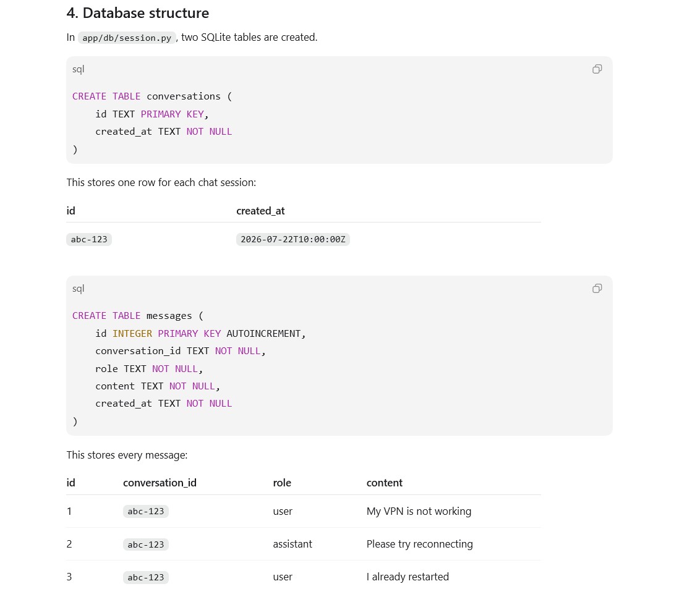Image resolution: width=700 pixels, height=610 pixels.
Task: Click 'CREATE TABLE conversations' code line
Action: click(152, 96)
